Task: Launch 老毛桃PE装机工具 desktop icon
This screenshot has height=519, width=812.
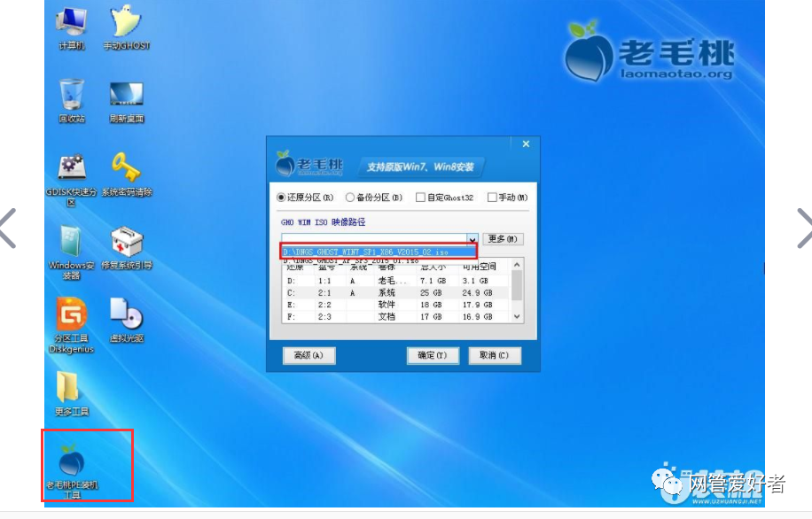Action: (x=72, y=470)
